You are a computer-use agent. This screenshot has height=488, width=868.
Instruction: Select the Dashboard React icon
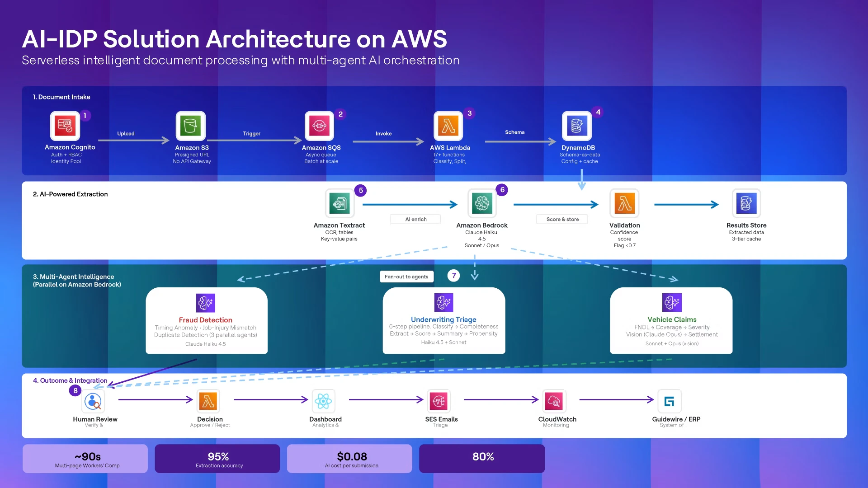pos(324,401)
